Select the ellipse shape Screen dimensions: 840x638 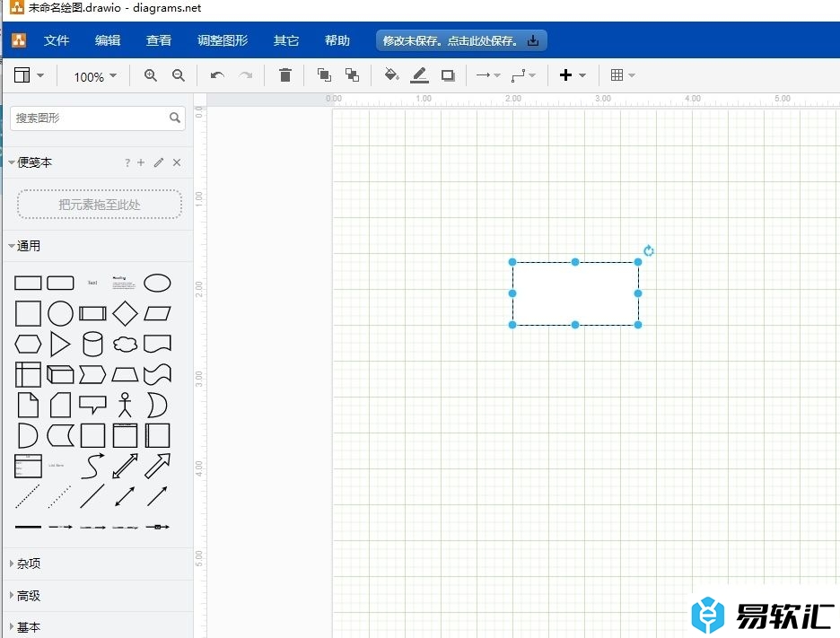pyautogui.click(x=158, y=283)
